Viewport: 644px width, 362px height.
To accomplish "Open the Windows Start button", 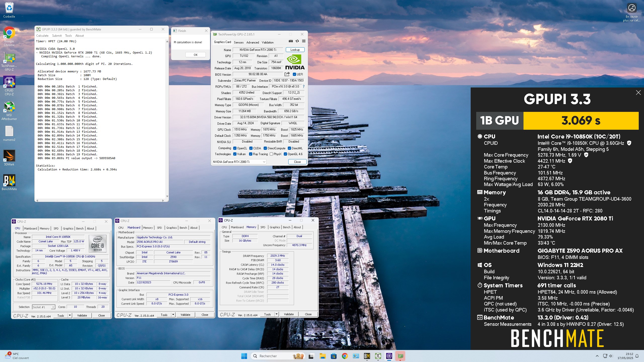I will [244, 356].
